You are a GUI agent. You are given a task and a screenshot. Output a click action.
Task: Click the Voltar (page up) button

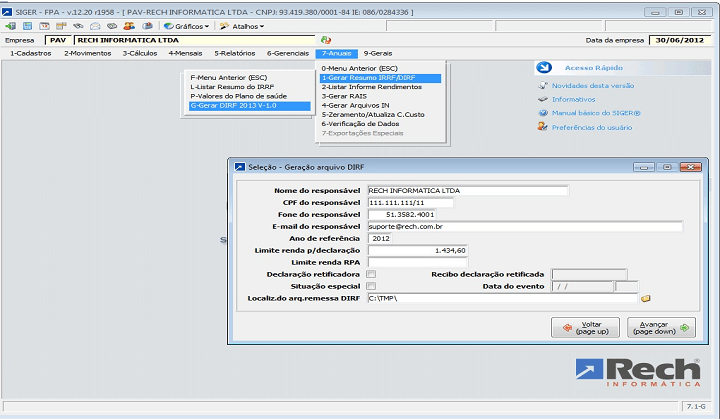[x=585, y=328]
